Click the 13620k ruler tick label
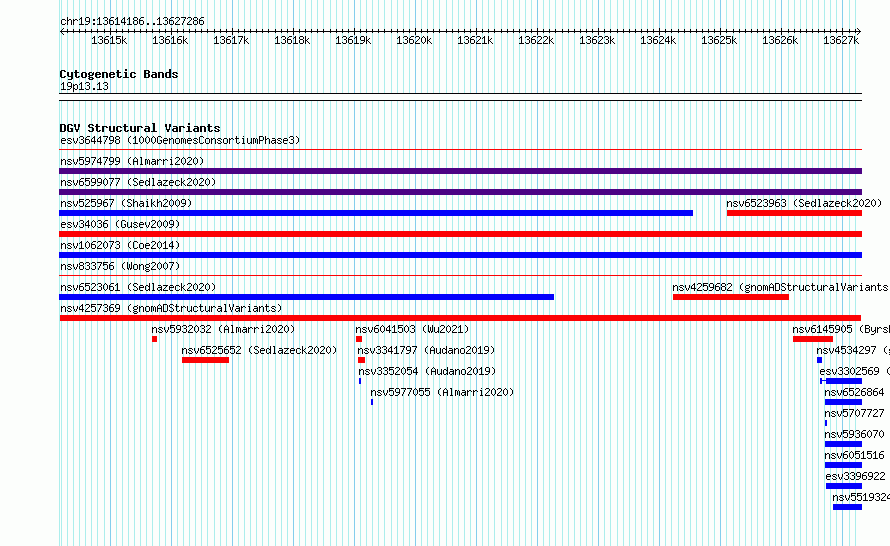The height and width of the screenshot is (546, 890). click(x=414, y=40)
